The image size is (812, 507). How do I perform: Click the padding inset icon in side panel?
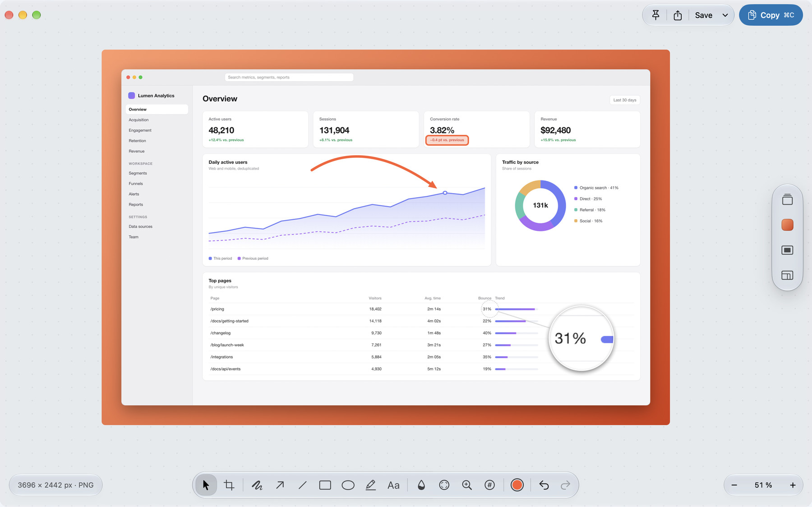pyautogui.click(x=787, y=250)
